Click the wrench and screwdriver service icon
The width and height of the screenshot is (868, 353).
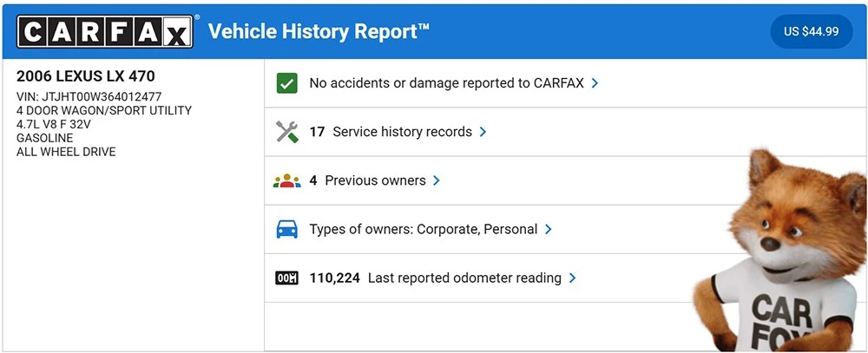coord(286,132)
